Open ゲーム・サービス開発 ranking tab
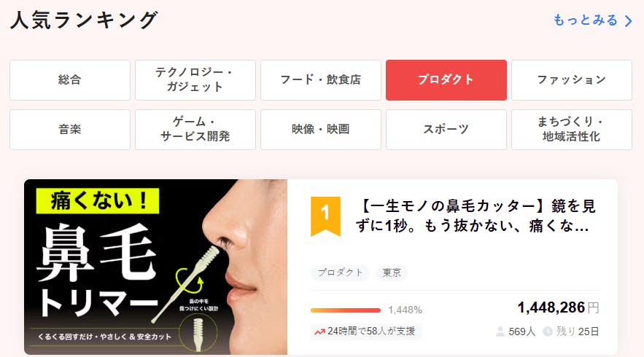 [x=195, y=130]
